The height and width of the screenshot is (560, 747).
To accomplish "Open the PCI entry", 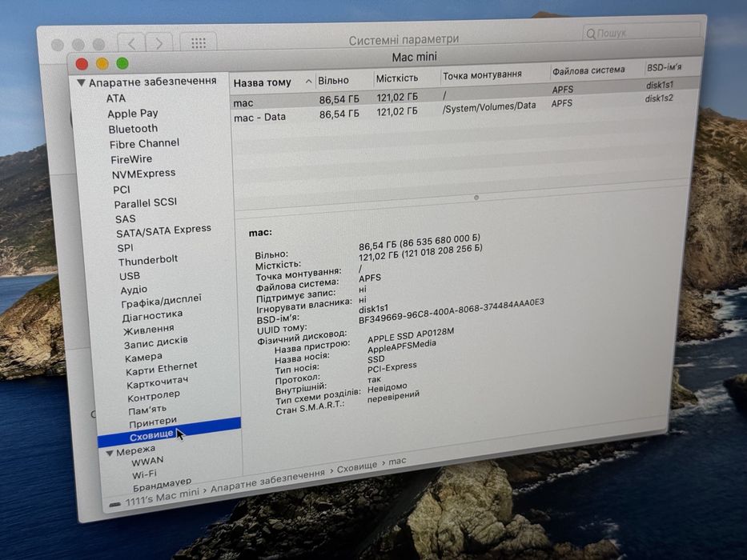I will pos(122,190).
